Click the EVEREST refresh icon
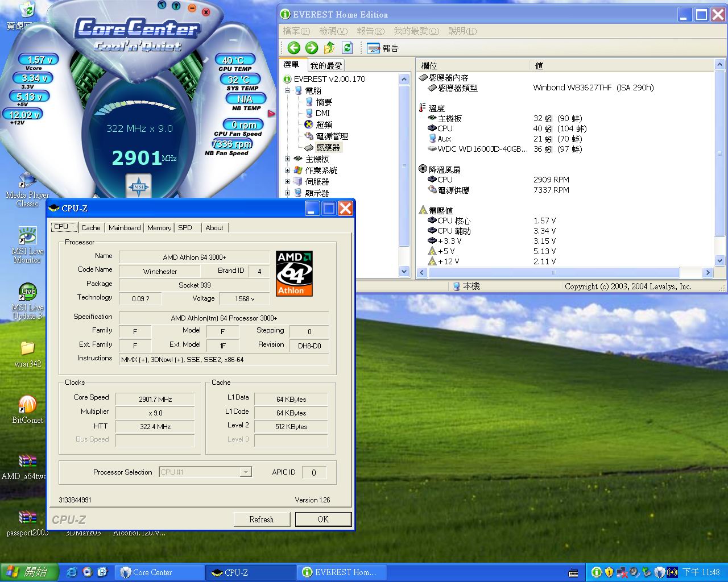The height and width of the screenshot is (582, 728). coord(348,48)
